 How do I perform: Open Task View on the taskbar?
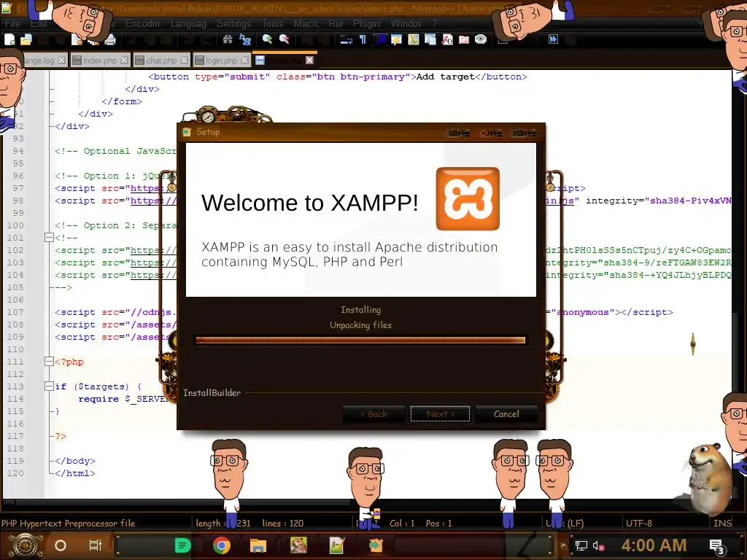96,545
